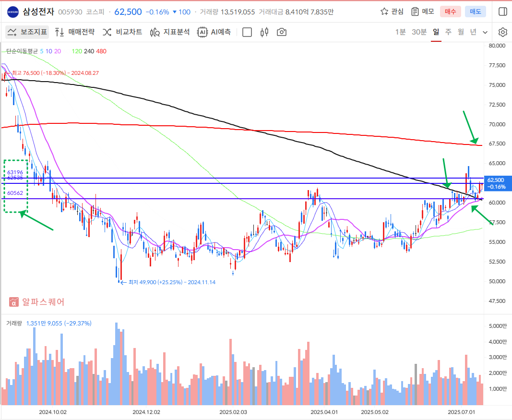The height and width of the screenshot is (420, 512).
Task: Select the 년 yearly timeframe
Action: (473, 32)
